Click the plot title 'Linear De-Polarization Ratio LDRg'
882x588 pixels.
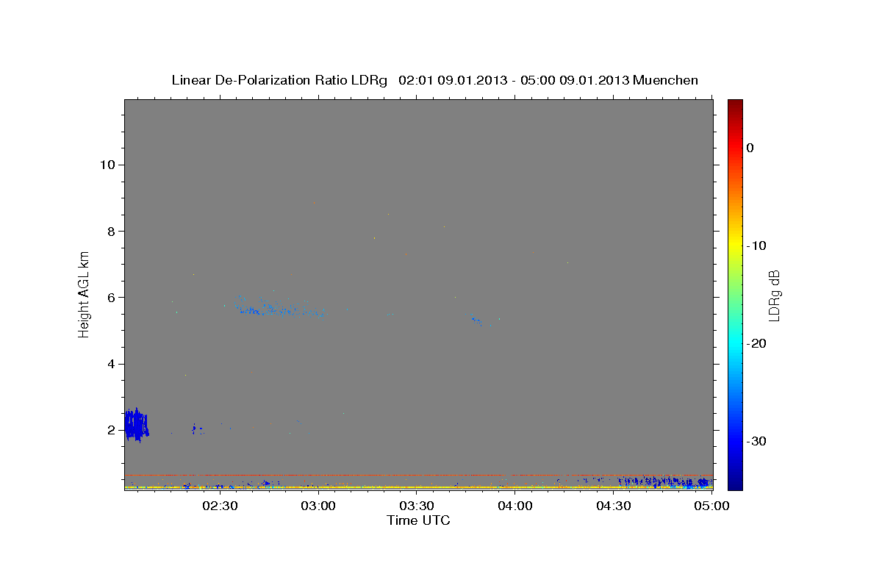point(279,80)
